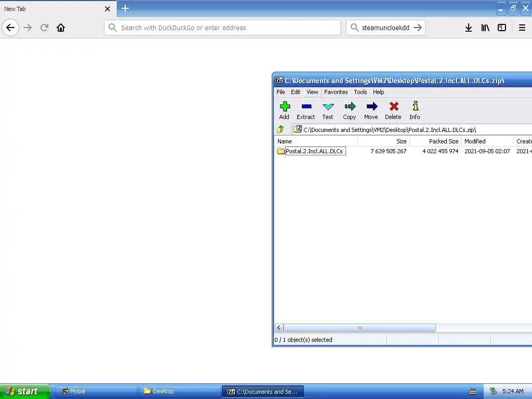This screenshot has width=532, height=399.
Task: Click the safely remove hardware tray icon
Action: [493, 391]
